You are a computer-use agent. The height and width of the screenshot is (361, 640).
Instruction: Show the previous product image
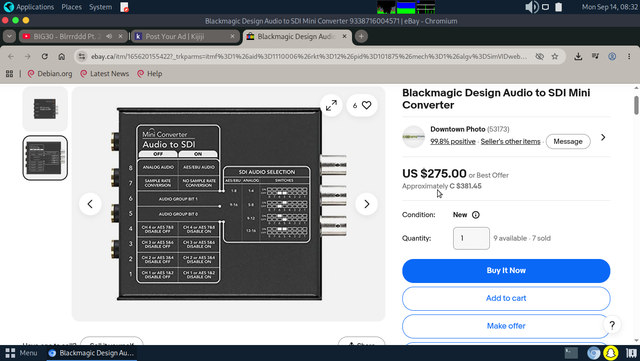pos(90,204)
